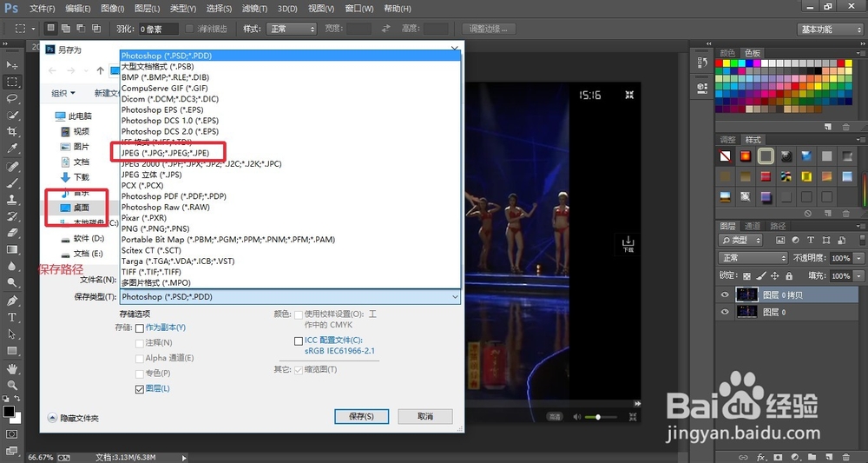Image resolution: width=868 pixels, height=463 pixels.
Task: Switch to the 路径 tab
Action: 778,226
